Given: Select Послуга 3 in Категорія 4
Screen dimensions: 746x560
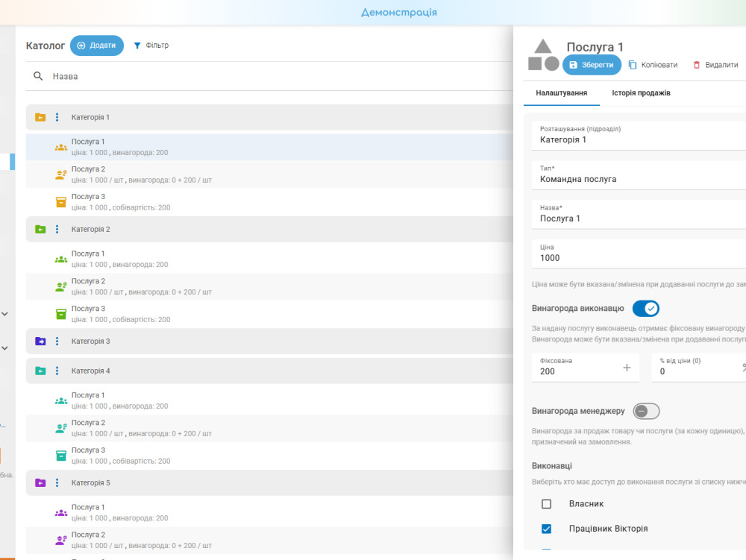Looking at the screenshot, I should 269,456.
